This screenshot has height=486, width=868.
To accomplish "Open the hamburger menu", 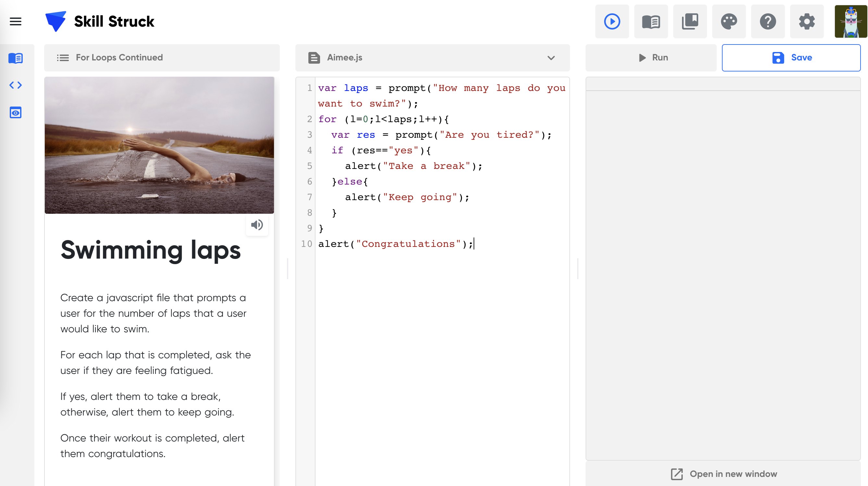I will (x=16, y=21).
